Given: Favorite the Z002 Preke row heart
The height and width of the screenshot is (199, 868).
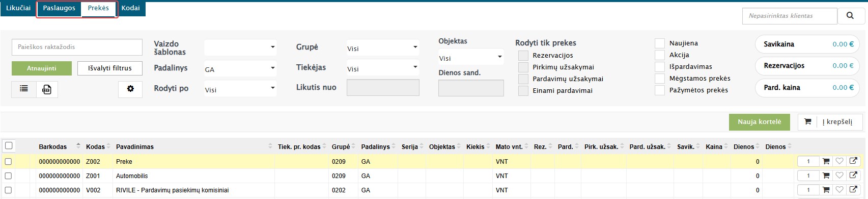Looking at the screenshot, I should (x=839, y=161).
